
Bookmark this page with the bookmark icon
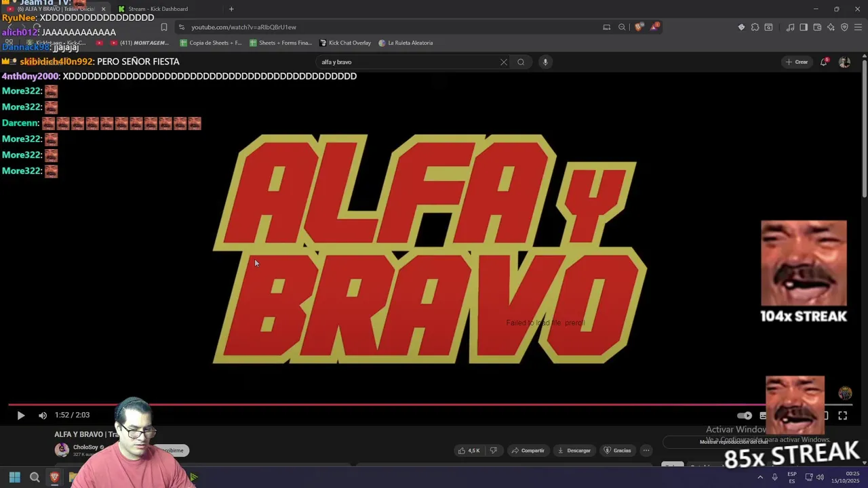pos(163,27)
